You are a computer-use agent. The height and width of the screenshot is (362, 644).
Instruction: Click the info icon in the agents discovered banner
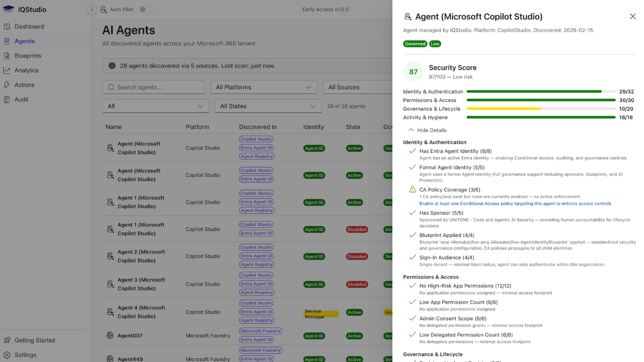point(112,66)
